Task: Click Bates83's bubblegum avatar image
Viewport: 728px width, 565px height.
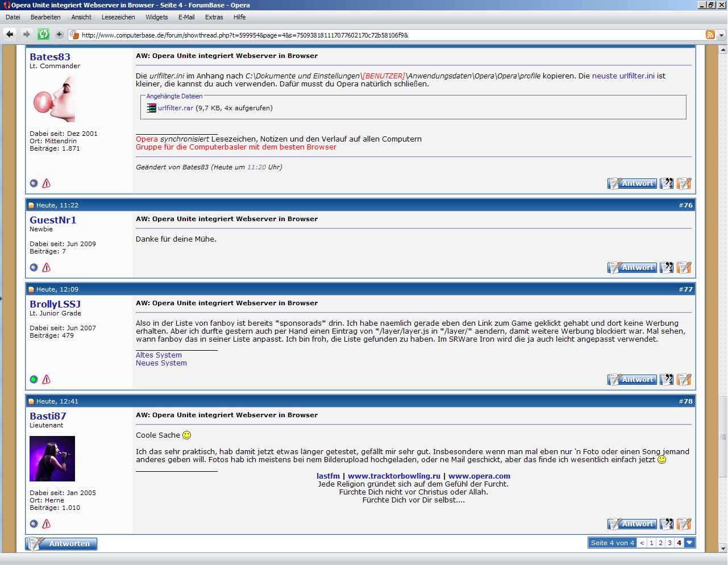Action: tap(52, 99)
